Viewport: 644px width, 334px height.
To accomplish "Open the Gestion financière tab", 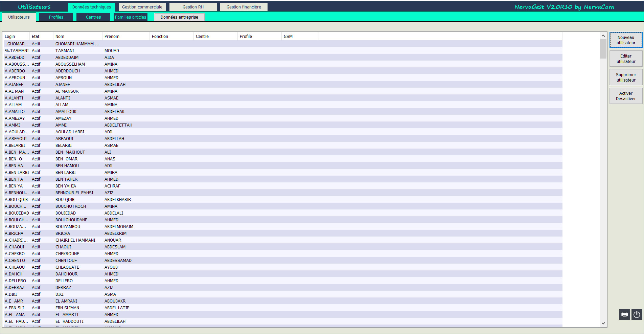I will click(x=244, y=7).
